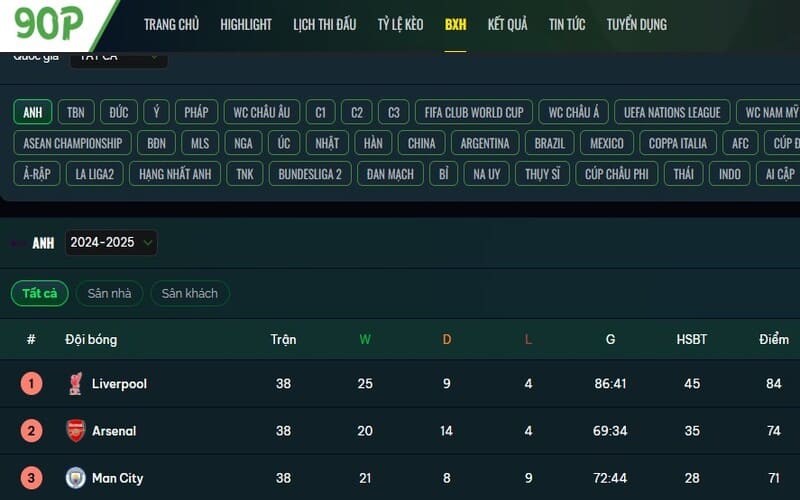The height and width of the screenshot is (500, 800).
Task: Select the COPPA ITALIA tag
Action: tap(678, 143)
